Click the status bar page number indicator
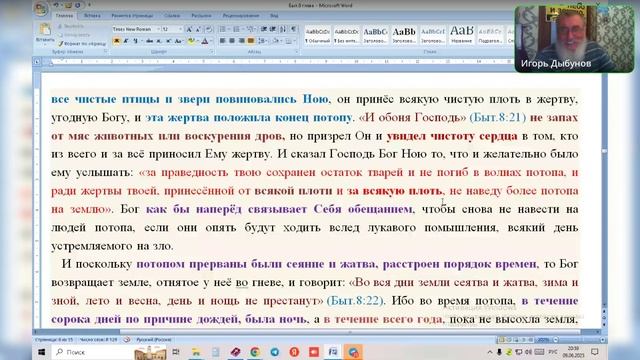 pos(54,340)
